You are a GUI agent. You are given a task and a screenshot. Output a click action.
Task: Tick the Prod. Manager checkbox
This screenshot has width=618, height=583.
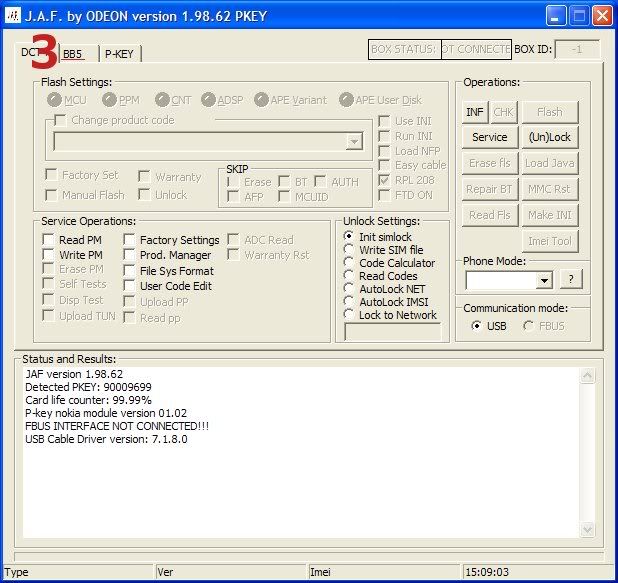(129, 255)
